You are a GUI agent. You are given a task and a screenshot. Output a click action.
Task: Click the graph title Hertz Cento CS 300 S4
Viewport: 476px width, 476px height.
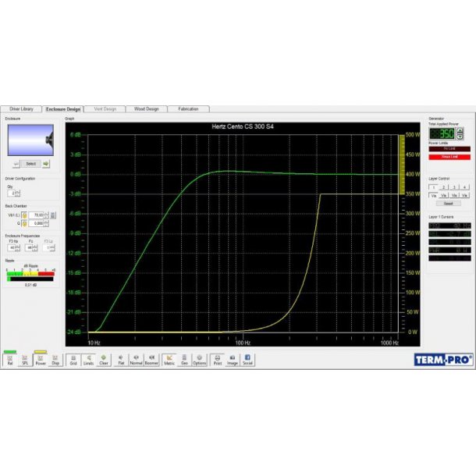pos(243,126)
